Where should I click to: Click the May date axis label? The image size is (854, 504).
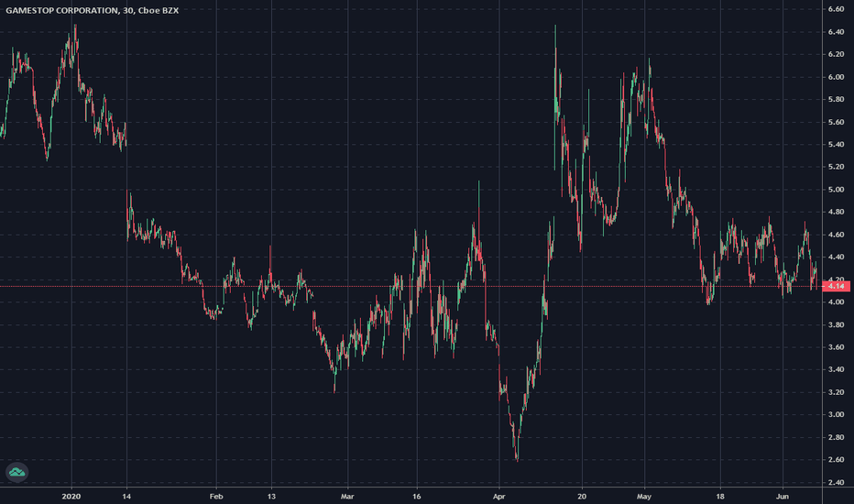pos(644,497)
